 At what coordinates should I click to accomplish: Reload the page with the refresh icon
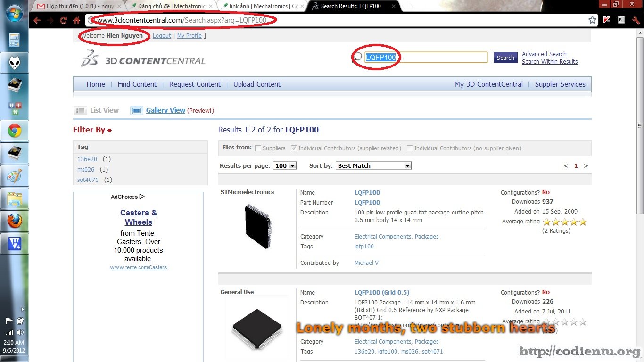click(63, 20)
